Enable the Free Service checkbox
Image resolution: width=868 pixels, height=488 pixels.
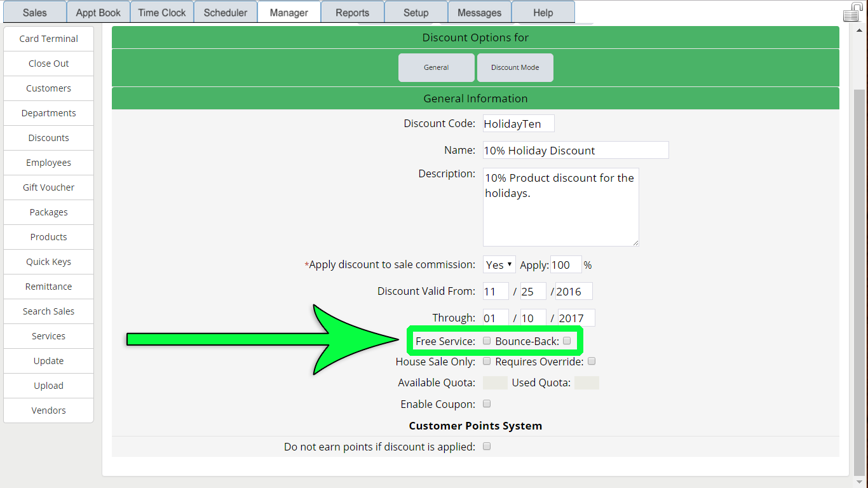[x=487, y=341]
